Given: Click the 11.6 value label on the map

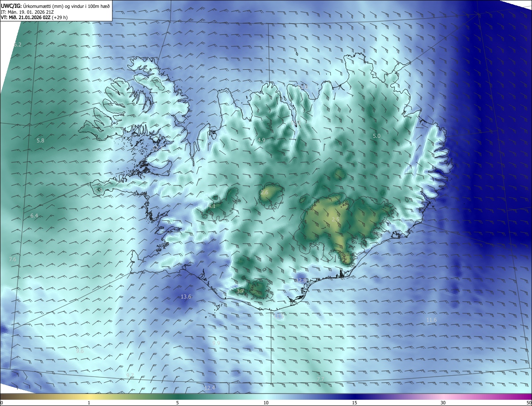Looking at the screenshot, I should coord(432,320).
